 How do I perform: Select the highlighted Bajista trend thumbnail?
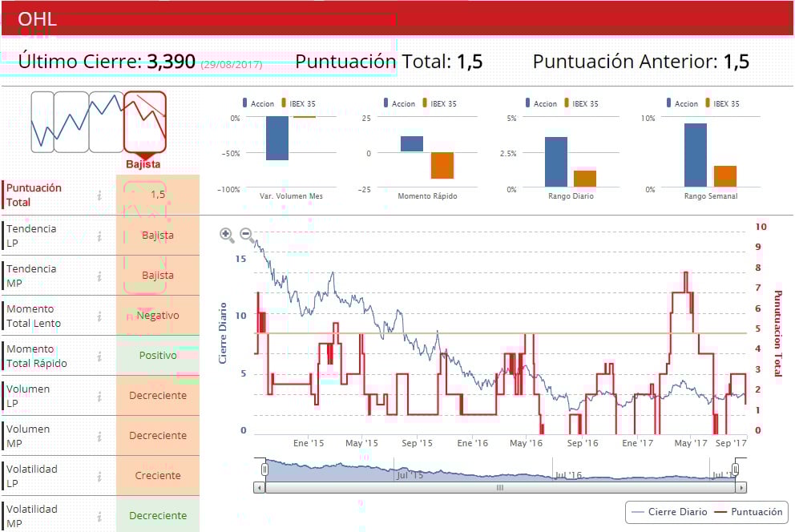point(145,122)
